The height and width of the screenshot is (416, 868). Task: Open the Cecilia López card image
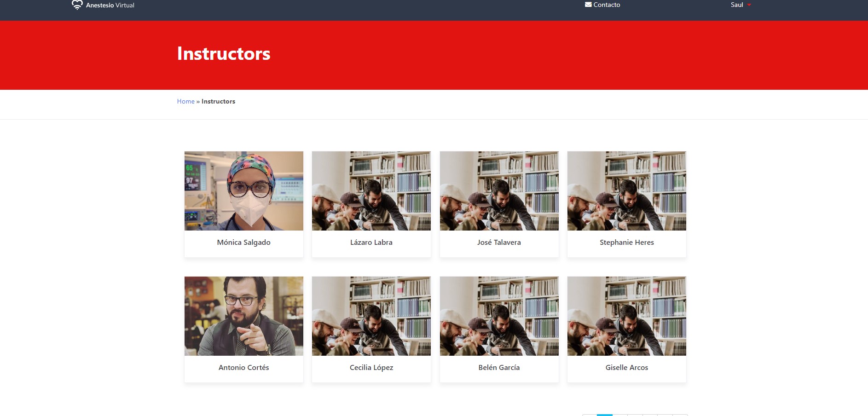(371, 316)
